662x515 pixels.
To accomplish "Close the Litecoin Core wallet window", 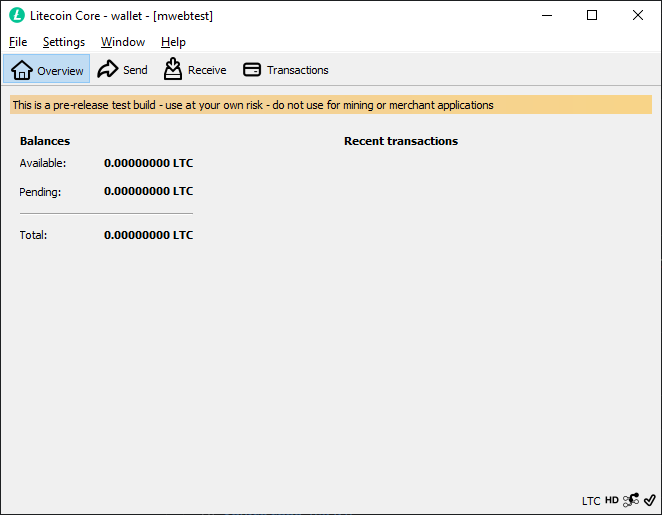I will click(638, 15).
